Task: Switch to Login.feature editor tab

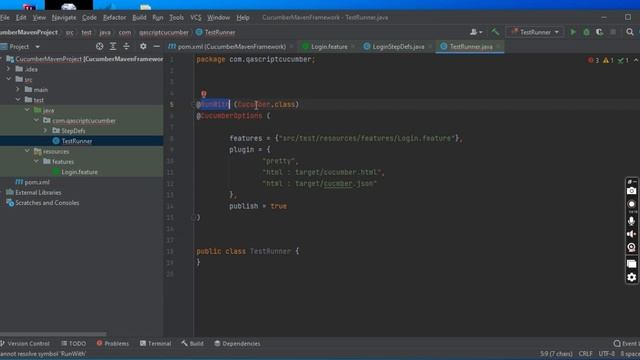Action: click(329, 47)
